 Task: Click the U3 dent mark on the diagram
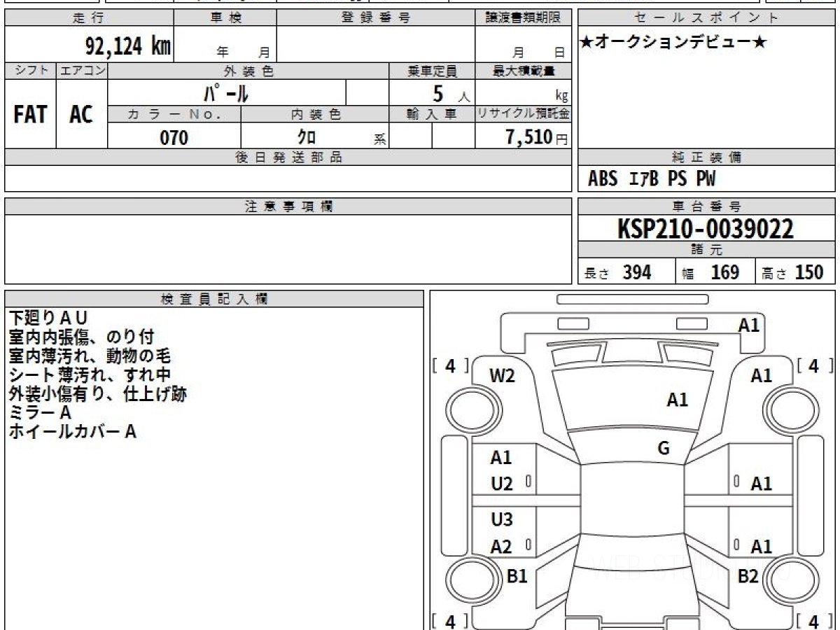[x=502, y=519]
